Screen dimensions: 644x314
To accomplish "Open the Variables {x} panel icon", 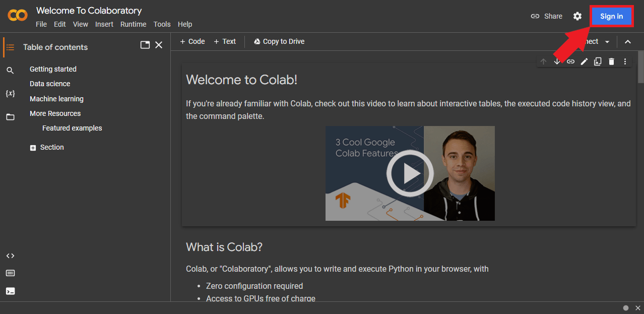I will point(10,93).
